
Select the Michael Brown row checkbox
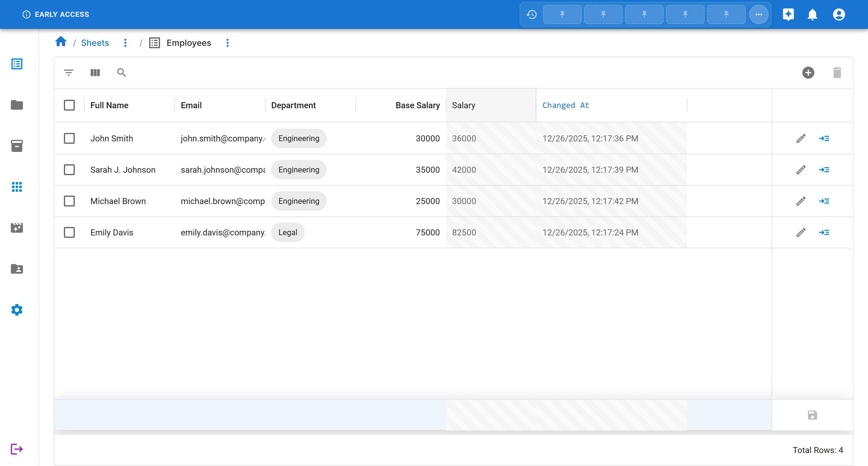69,201
